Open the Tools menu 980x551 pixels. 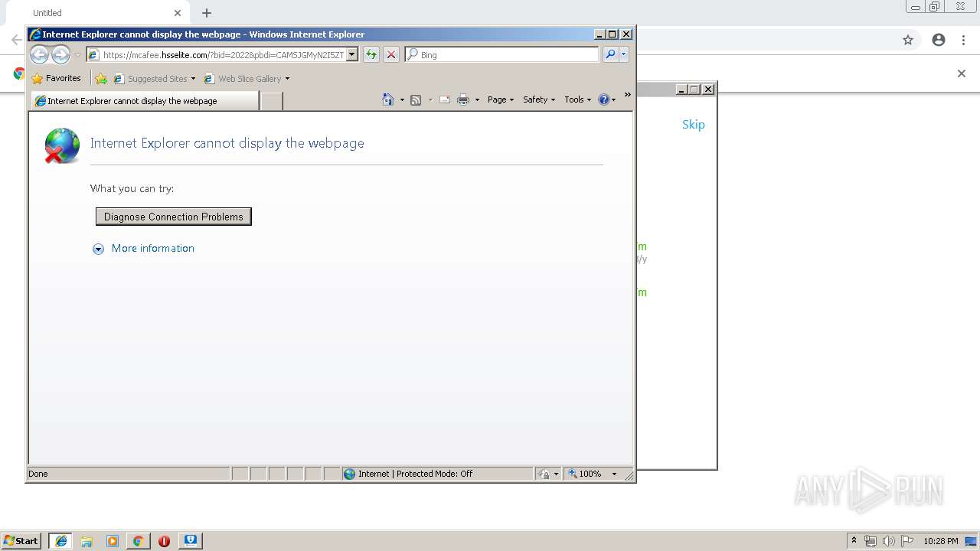[x=578, y=99]
